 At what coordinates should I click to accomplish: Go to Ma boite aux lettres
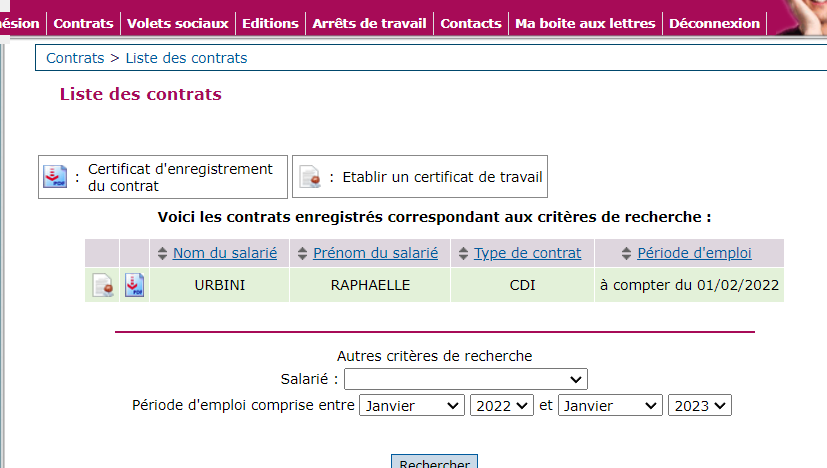585,23
